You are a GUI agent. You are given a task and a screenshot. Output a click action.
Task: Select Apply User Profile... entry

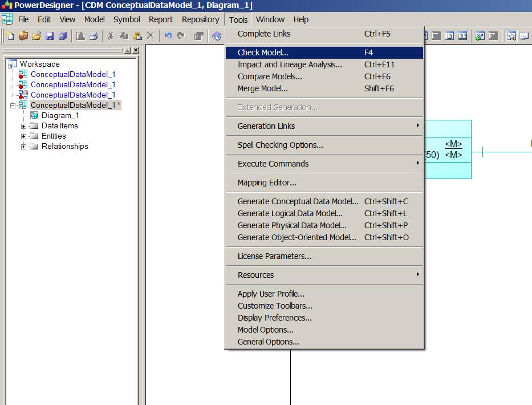(x=324, y=294)
